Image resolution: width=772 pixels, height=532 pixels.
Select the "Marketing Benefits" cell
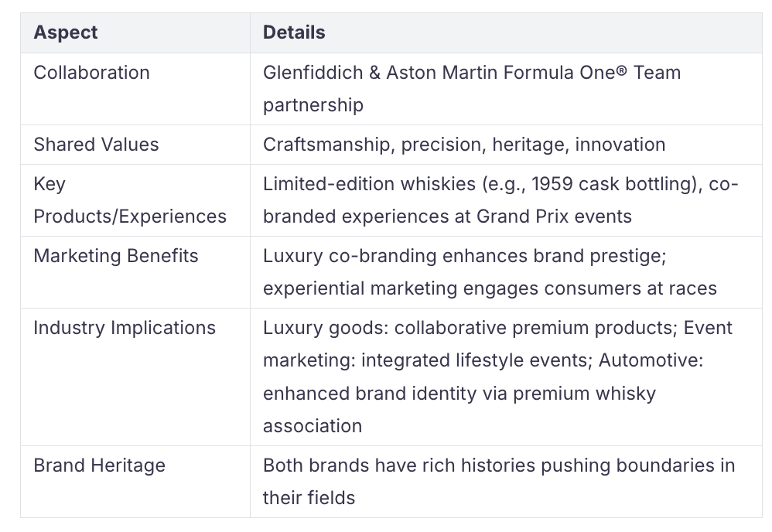click(x=115, y=256)
